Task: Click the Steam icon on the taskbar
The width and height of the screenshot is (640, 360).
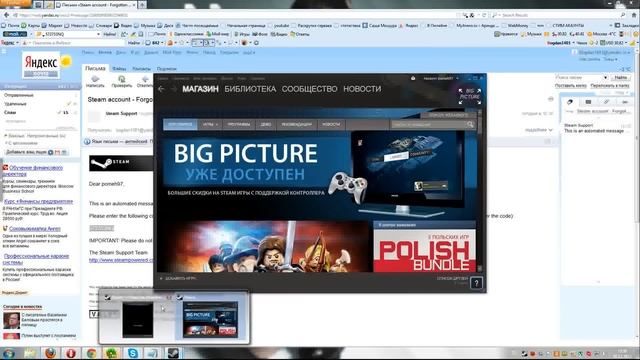Action: click(x=173, y=353)
